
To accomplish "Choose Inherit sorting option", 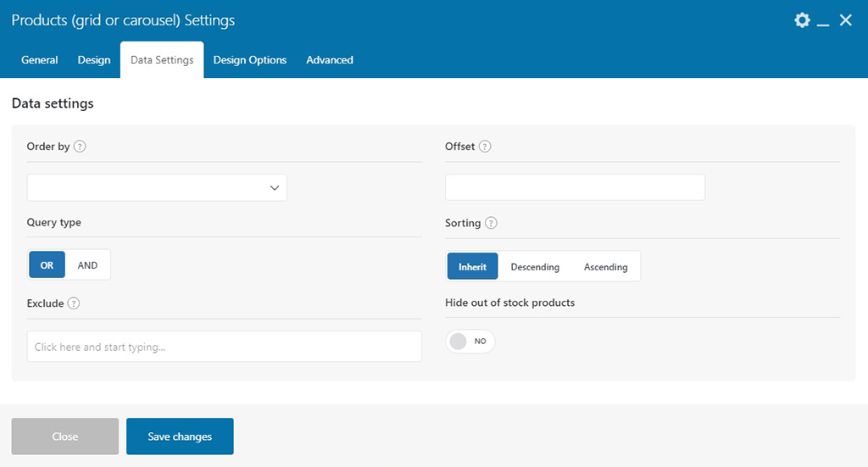I will (473, 267).
